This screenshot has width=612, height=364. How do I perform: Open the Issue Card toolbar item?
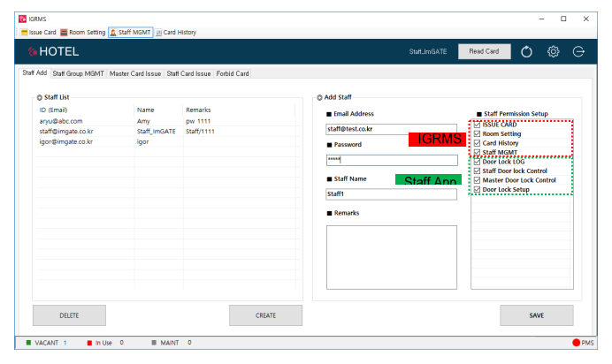coord(38,33)
